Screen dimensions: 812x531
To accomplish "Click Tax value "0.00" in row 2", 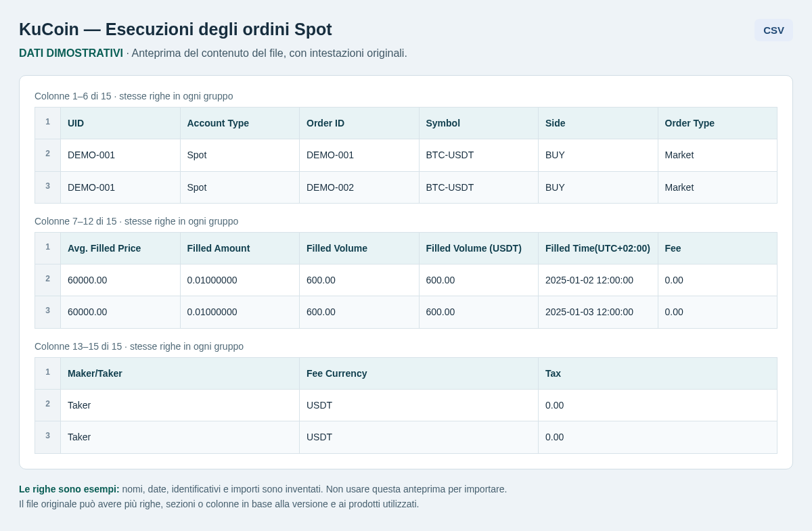I will pyautogui.click(x=658, y=405).
